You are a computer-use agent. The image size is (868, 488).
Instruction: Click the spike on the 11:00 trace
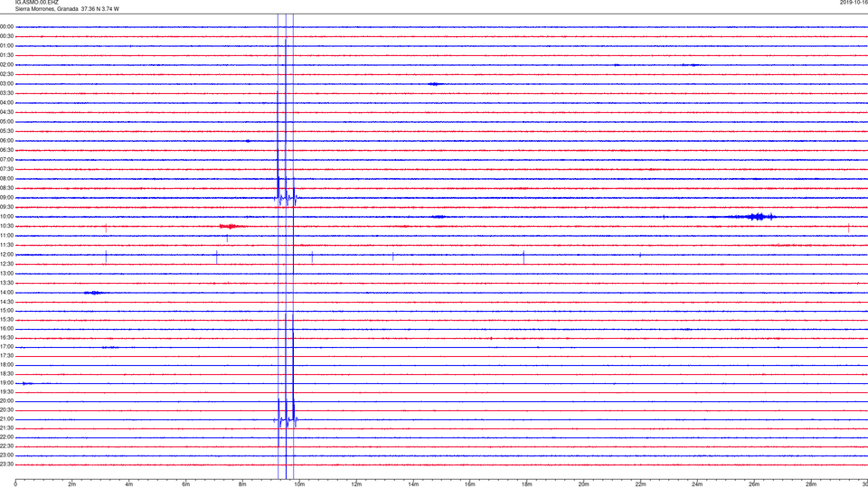(x=227, y=238)
